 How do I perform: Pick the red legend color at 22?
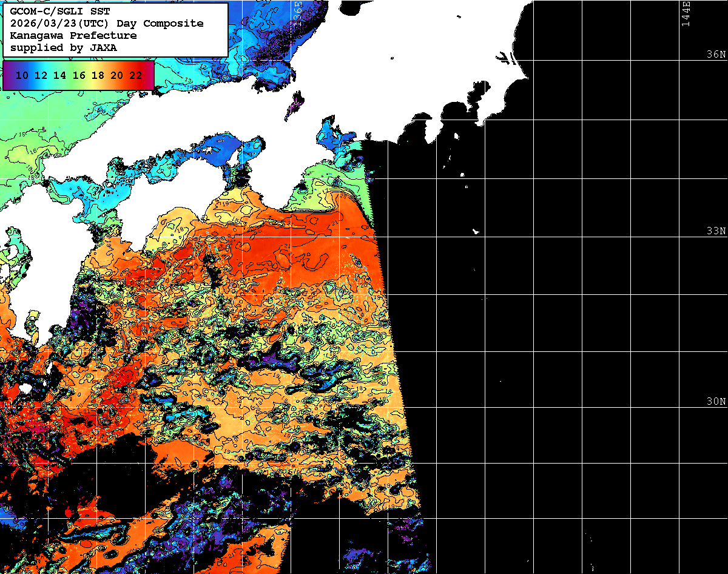pyautogui.click(x=136, y=75)
